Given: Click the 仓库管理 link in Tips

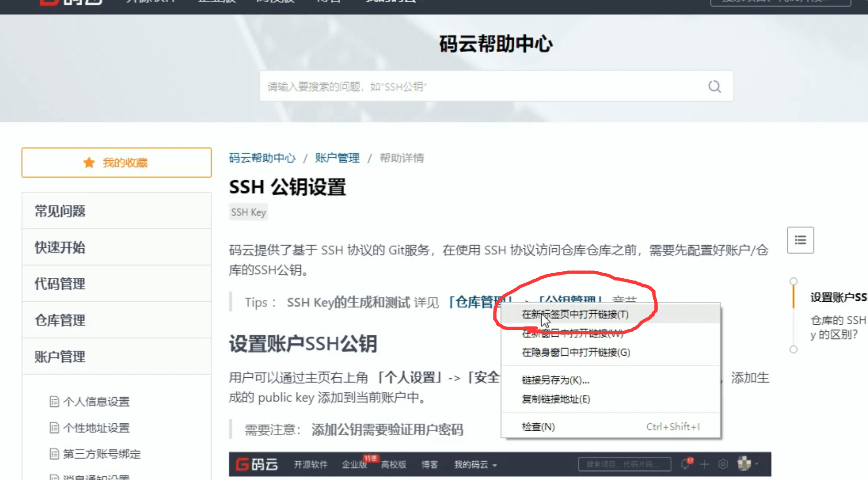Looking at the screenshot, I should pyautogui.click(x=479, y=302).
